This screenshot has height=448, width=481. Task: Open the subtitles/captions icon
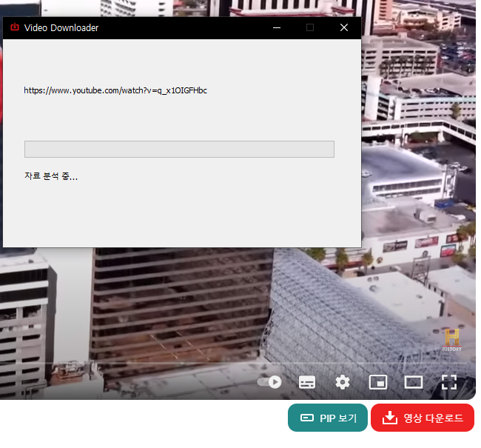click(x=307, y=382)
